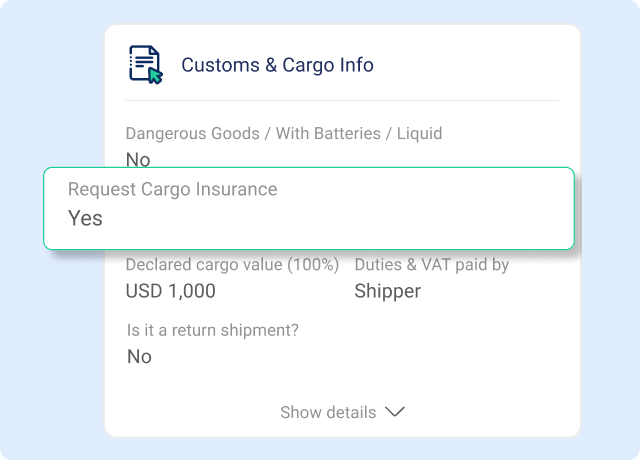Click the Show details link
Image resolution: width=640 pixels, height=460 pixels.
(x=328, y=412)
